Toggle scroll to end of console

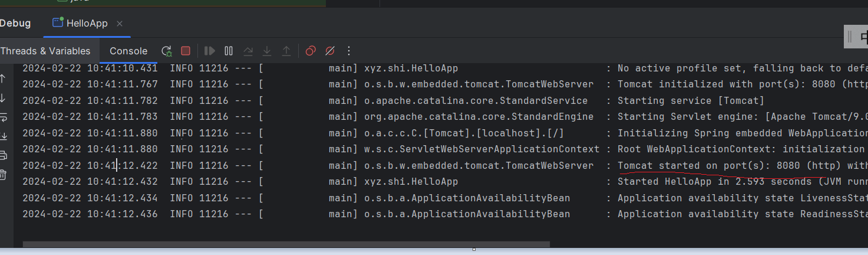(x=3, y=136)
